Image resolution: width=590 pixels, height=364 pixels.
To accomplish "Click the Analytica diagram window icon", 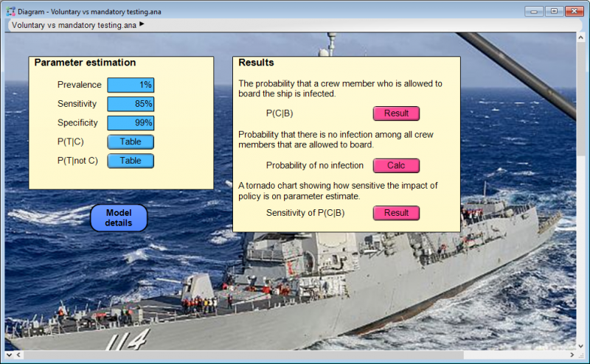I will pos(10,11).
